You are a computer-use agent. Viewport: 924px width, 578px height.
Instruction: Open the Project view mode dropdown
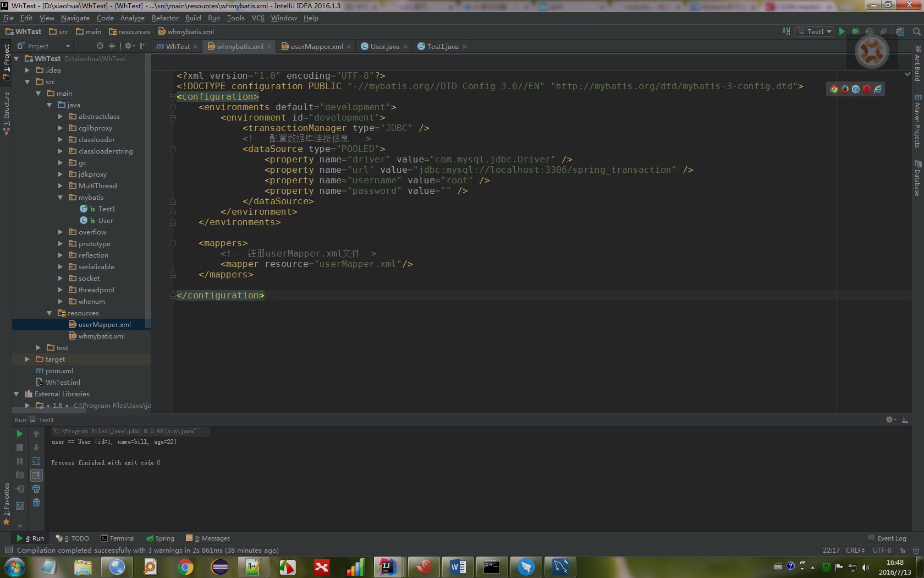point(43,46)
